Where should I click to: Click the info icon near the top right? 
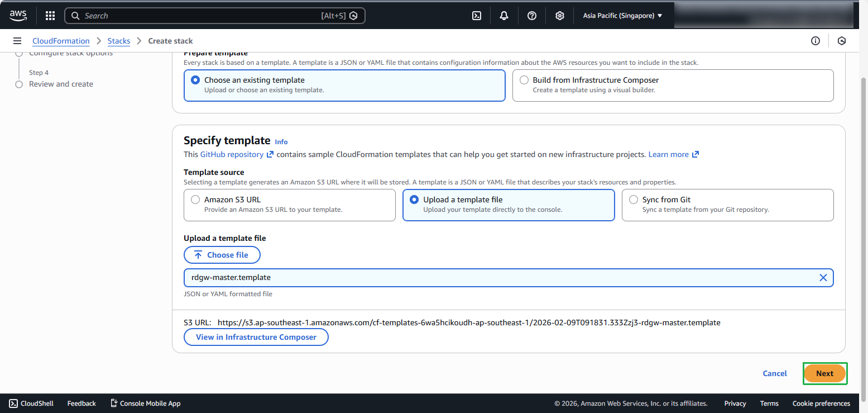coord(816,41)
